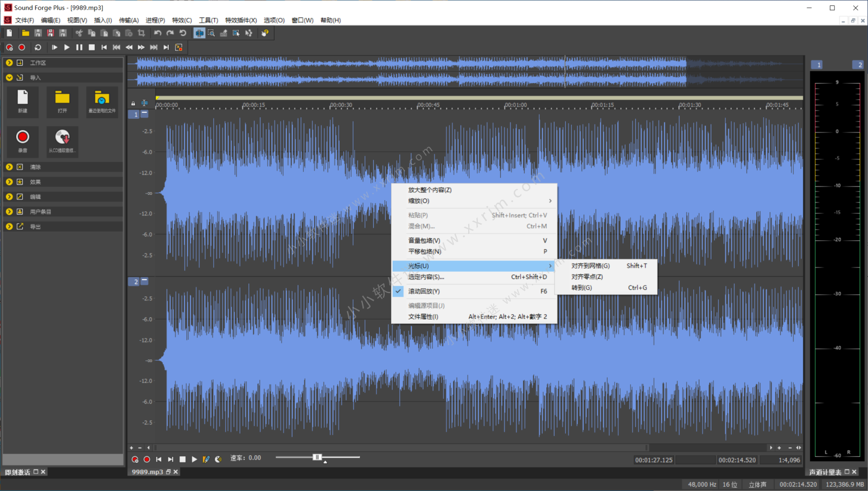Click the horizontal scrollbar under the waveform

(x=401, y=448)
